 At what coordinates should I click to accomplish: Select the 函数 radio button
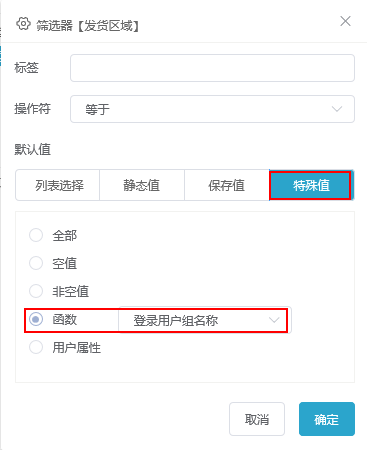(x=36, y=319)
